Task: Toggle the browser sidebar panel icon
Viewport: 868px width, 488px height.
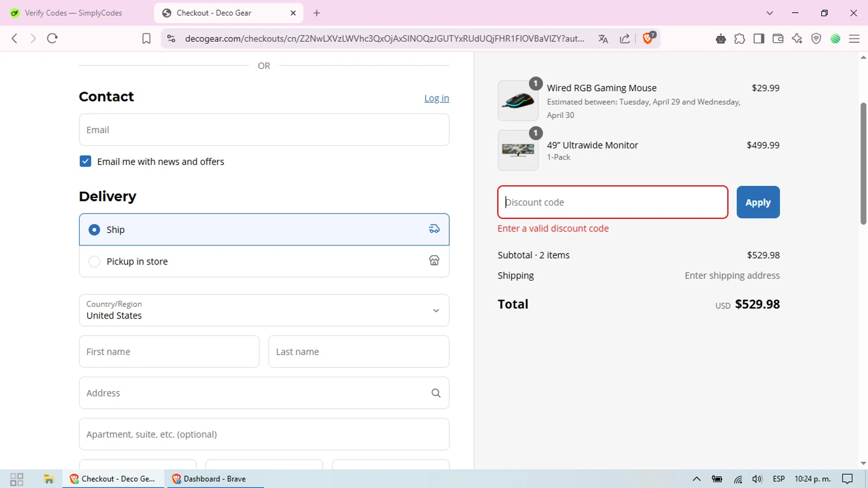Action: coord(759,39)
